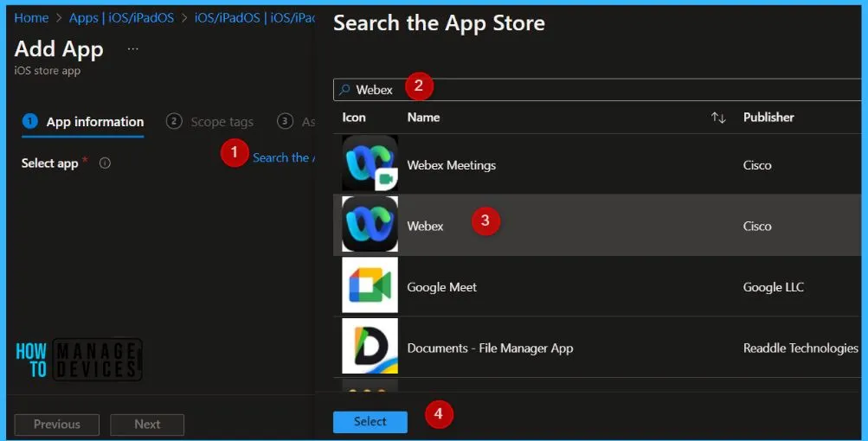Click Readdle Technologies publisher cell
Viewport: 868px width, 441px height.
800,348
